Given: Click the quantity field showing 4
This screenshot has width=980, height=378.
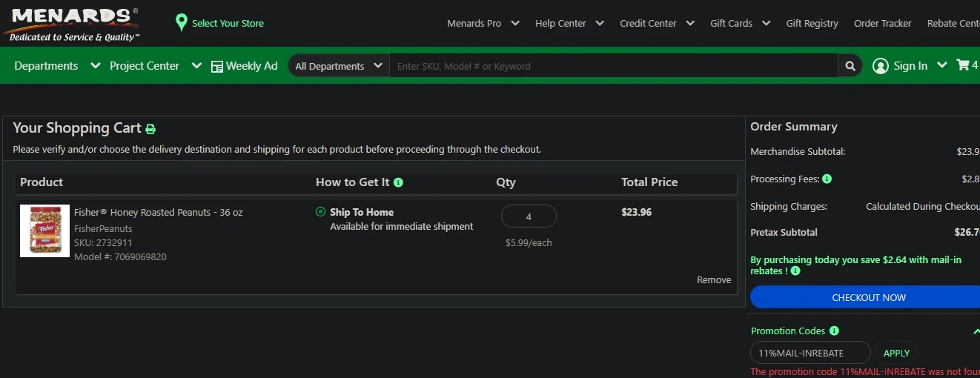Looking at the screenshot, I should tap(529, 216).
